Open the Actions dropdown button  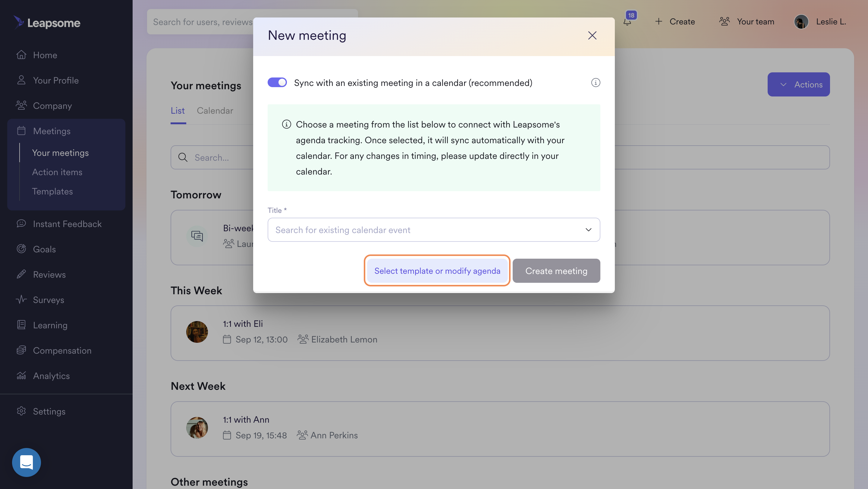tap(798, 84)
